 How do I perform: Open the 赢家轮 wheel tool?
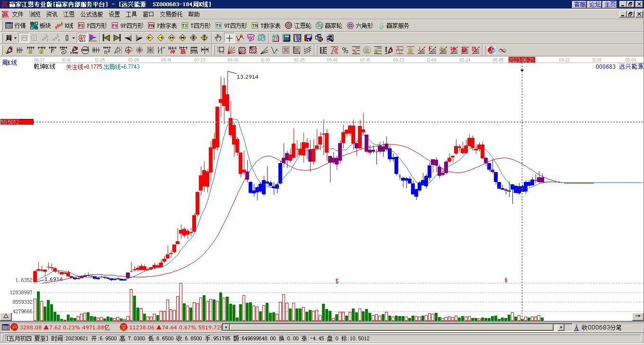tap(329, 26)
